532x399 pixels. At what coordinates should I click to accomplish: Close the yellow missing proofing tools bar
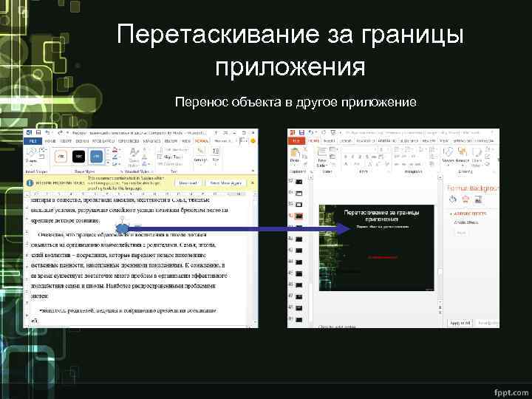pyautogui.click(x=253, y=183)
